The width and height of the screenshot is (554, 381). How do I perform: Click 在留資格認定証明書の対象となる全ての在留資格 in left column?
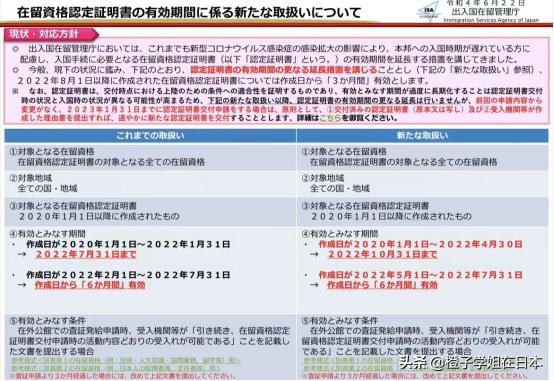(x=112, y=162)
